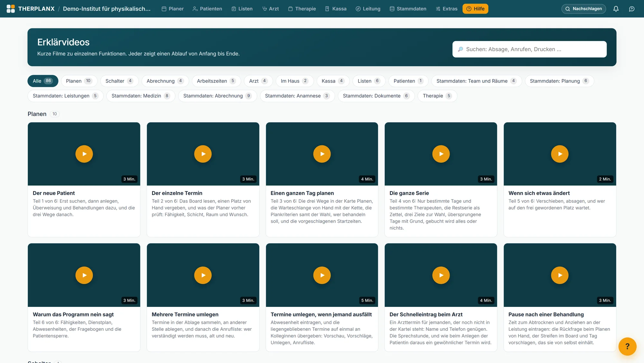Click the Nachschlagen search button
The height and width of the screenshot is (363, 644).
pyautogui.click(x=583, y=9)
